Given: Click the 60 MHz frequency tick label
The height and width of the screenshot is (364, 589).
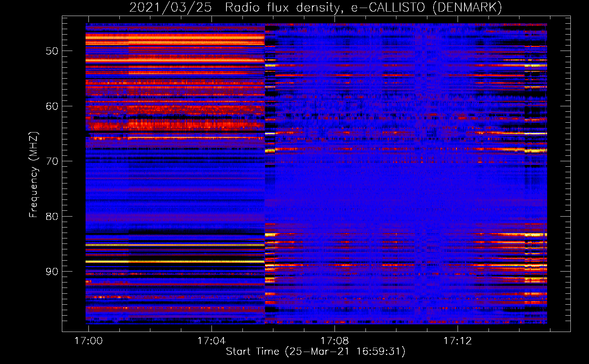Looking at the screenshot, I should click(52, 106).
